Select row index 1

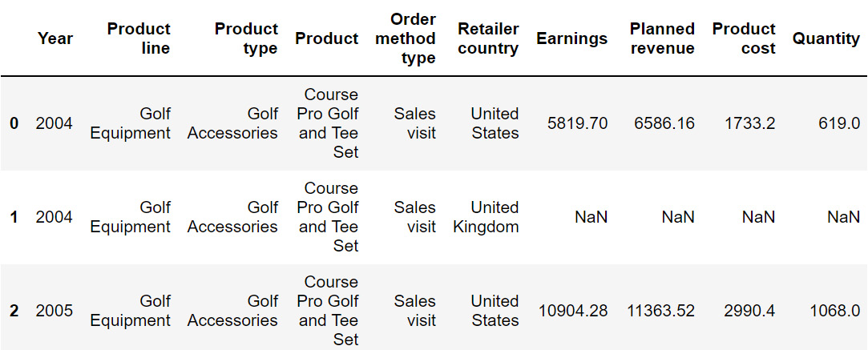tap(14, 217)
